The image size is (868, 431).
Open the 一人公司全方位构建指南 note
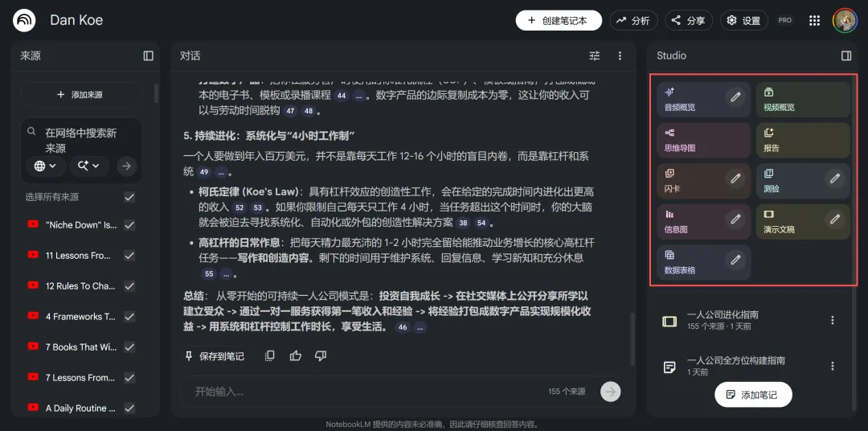tap(741, 366)
